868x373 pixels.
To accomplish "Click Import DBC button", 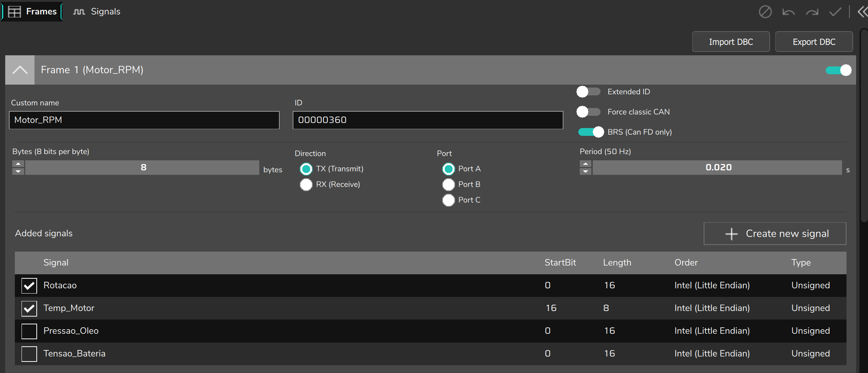I will [731, 42].
